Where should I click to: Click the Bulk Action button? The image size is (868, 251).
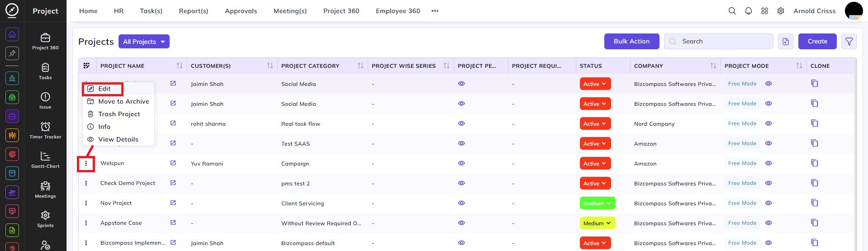[x=631, y=41]
